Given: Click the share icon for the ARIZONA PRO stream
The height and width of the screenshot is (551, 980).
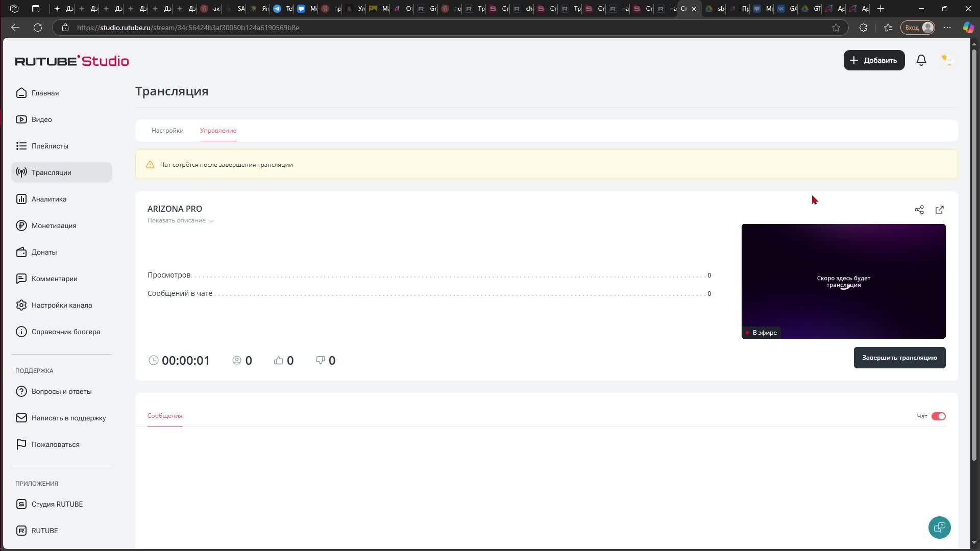Looking at the screenshot, I should coord(919,210).
